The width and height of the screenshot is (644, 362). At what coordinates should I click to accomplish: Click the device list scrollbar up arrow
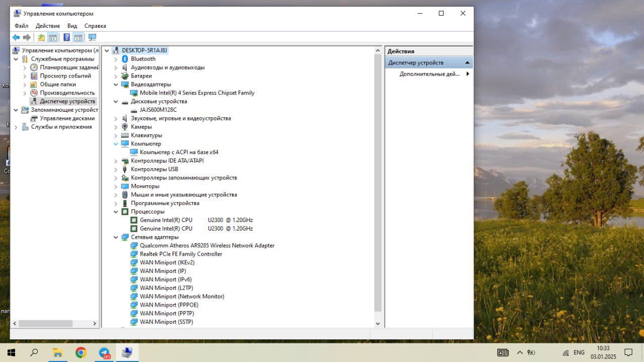coord(378,50)
